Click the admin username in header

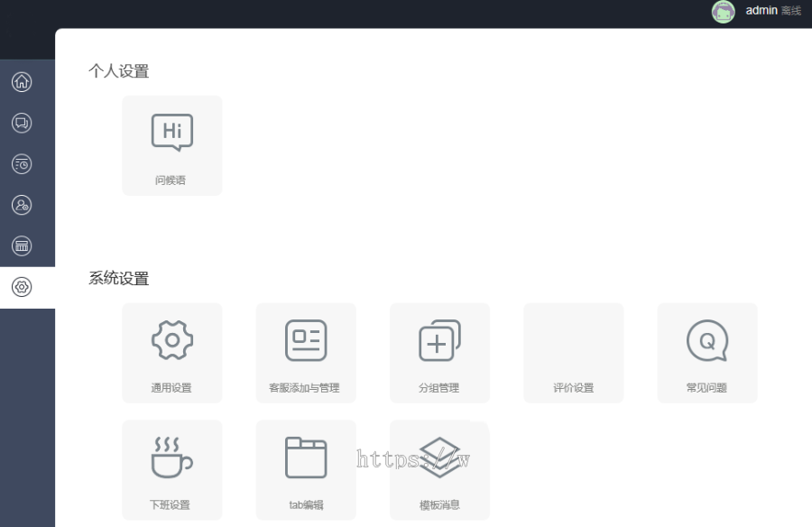pos(761,10)
